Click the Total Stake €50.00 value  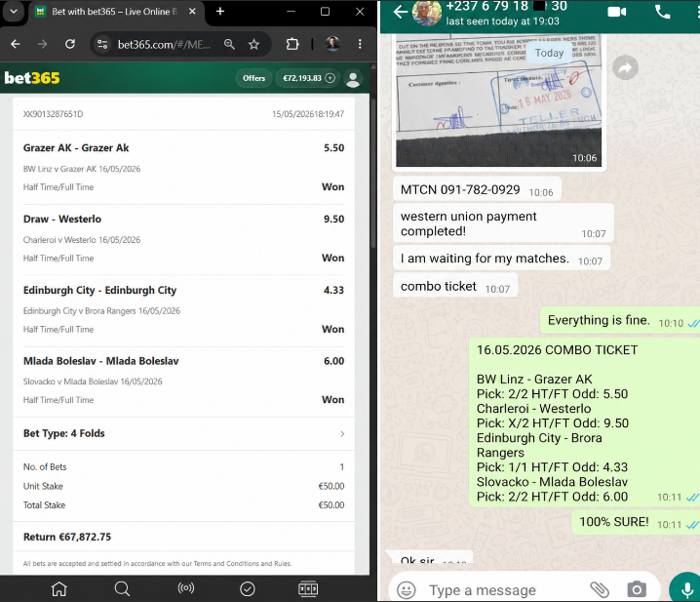point(331,505)
